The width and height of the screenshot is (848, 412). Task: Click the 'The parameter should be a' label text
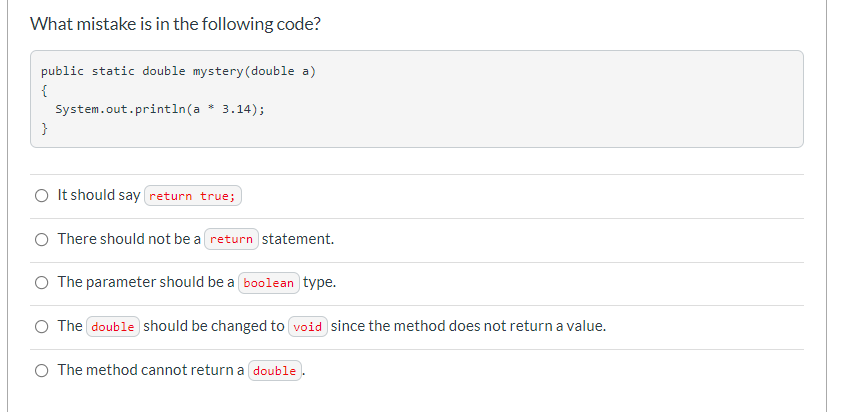pyautogui.click(x=146, y=282)
